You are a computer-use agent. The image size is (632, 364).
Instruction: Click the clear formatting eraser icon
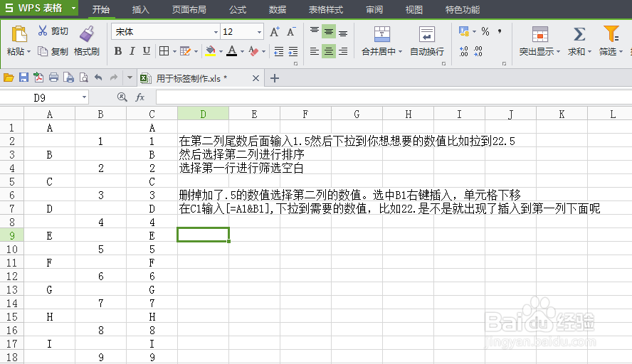(253, 51)
